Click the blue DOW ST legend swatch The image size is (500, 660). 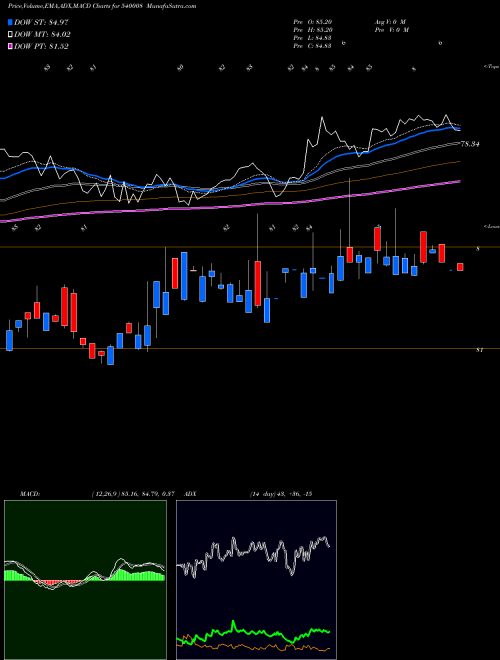(10, 23)
